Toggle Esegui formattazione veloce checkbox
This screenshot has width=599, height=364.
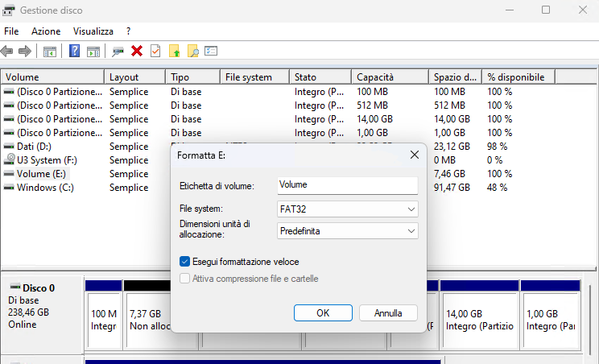[184, 262]
